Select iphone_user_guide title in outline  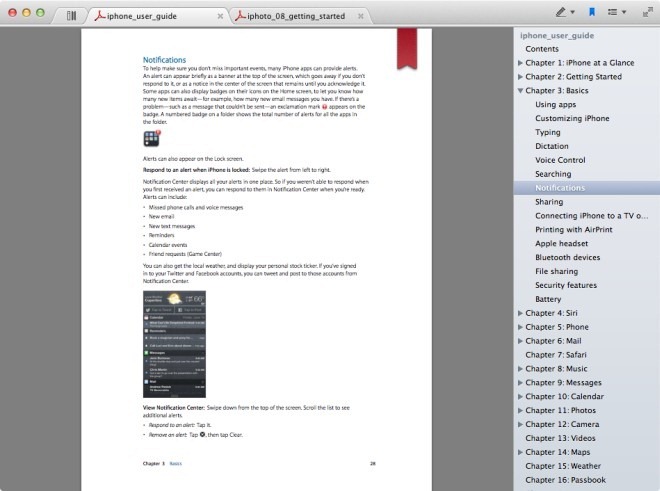tap(557, 35)
